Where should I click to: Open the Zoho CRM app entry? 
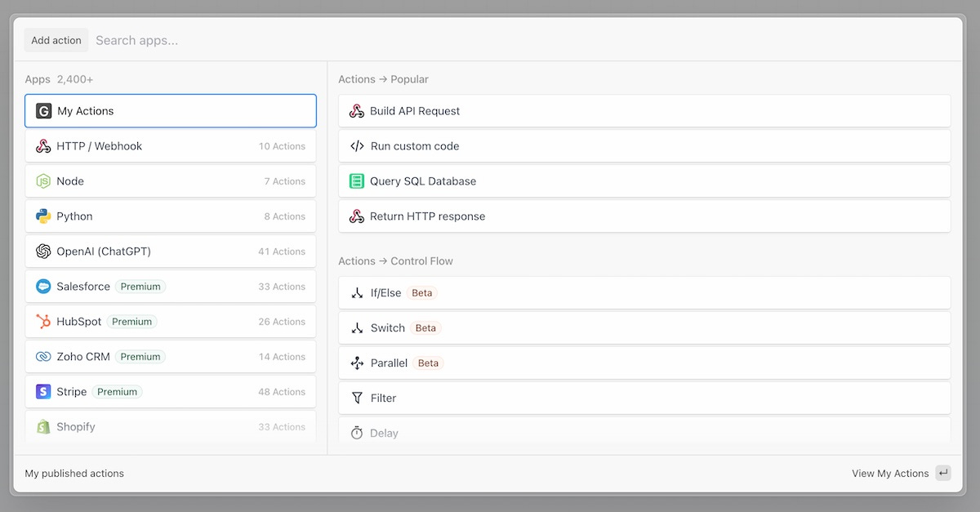click(171, 357)
